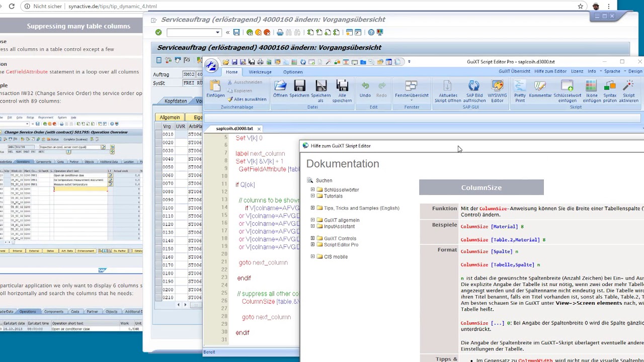
Task: Click Einfügen paste icon in ribbon
Action: point(215,88)
